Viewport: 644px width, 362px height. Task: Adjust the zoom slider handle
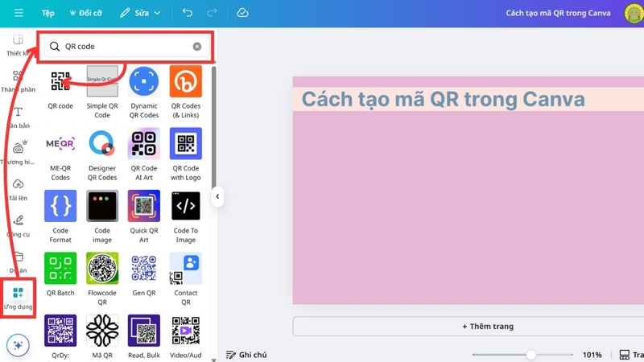click(531, 355)
